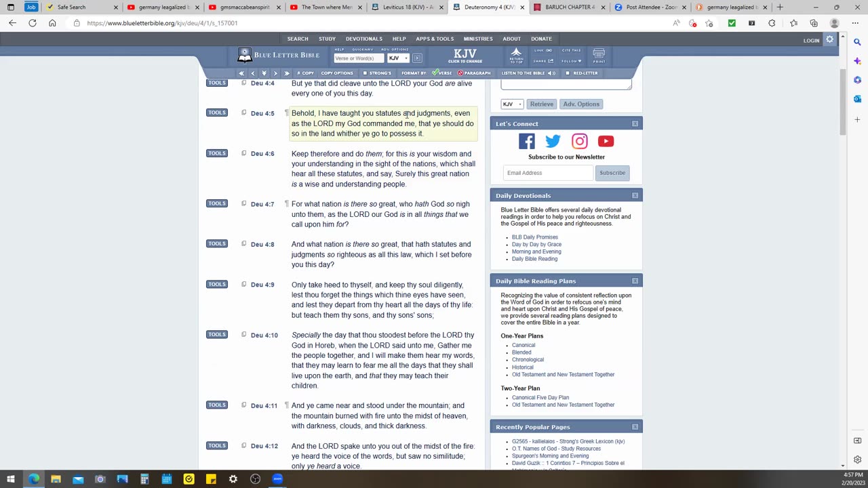Select Format by Paragraph option
Viewport: 868px width, 488px height.
474,73
